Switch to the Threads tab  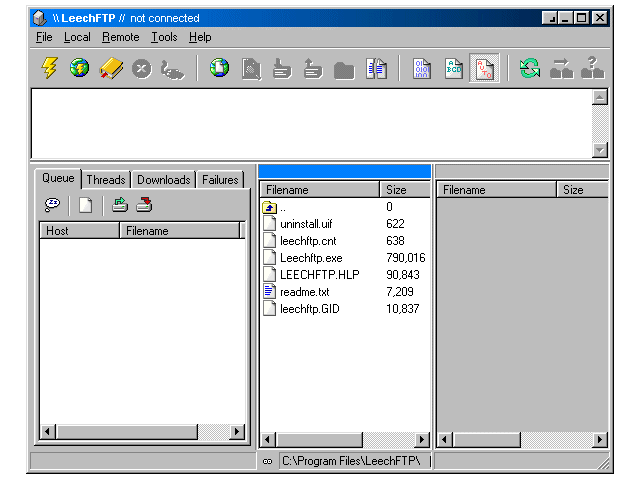[105, 180]
